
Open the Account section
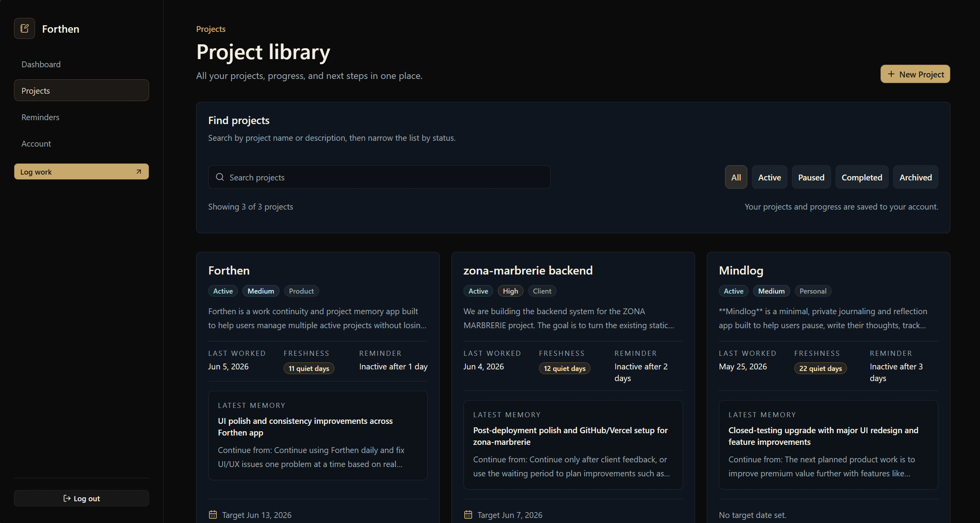[x=81, y=143]
